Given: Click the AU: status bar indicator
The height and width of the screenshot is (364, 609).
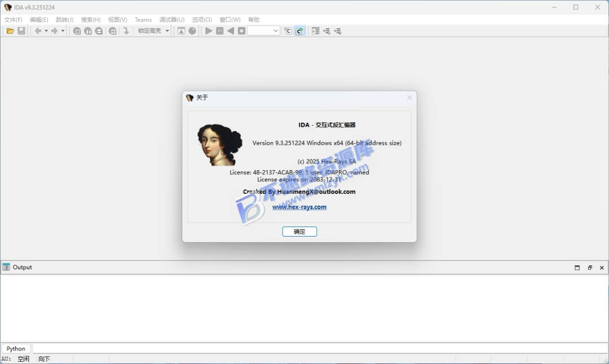Looking at the screenshot, I should click(6, 359).
